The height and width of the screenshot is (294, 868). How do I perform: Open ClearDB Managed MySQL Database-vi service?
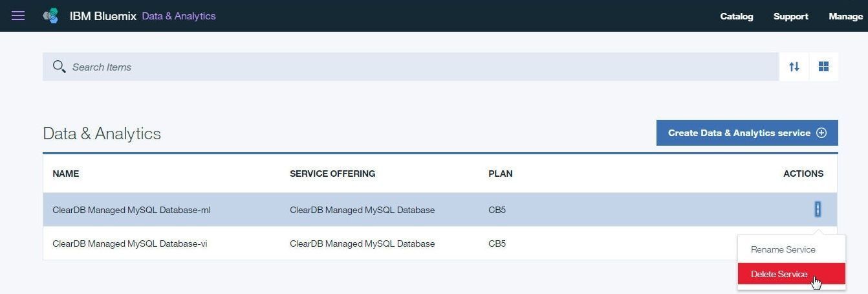tap(129, 243)
